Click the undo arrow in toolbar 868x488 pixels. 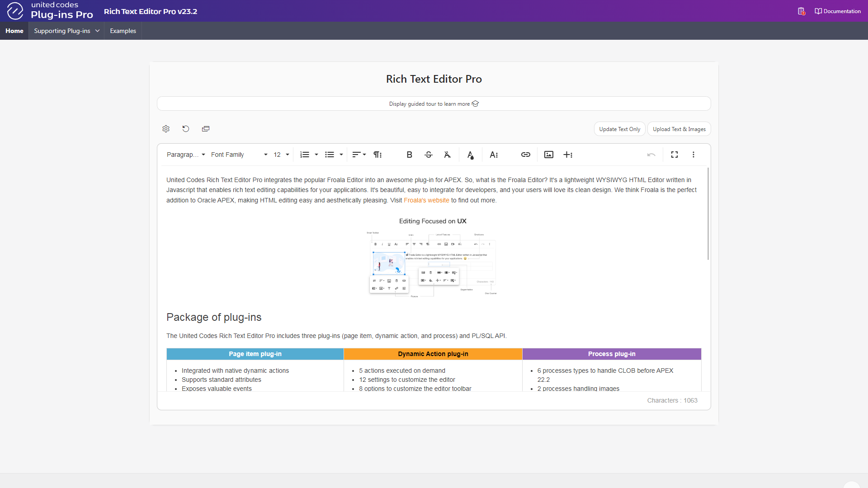[x=651, y=155]
